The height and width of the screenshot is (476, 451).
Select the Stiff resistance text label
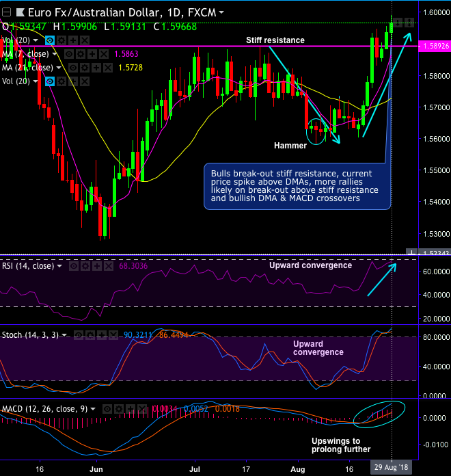[x=275, y=40]
